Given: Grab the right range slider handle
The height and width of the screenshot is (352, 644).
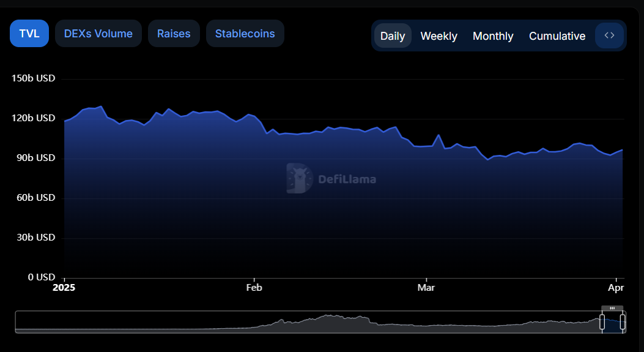Looking at the screenshot, I should pyautogui.click(x=623, y=321).
